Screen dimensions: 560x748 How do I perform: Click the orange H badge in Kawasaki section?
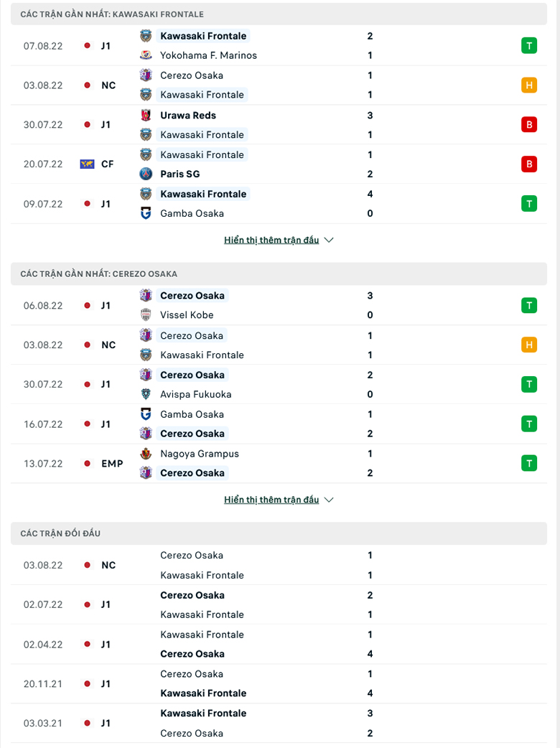point(529,85)
